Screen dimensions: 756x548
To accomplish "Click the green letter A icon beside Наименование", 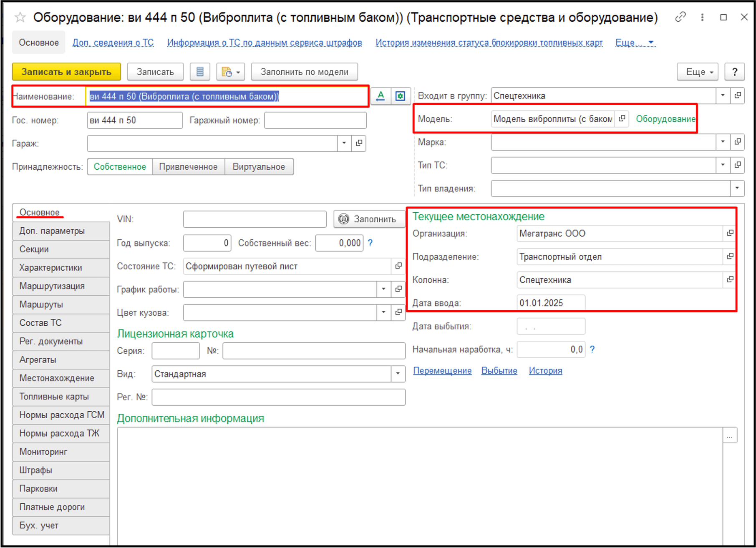I will pos(381,96).
